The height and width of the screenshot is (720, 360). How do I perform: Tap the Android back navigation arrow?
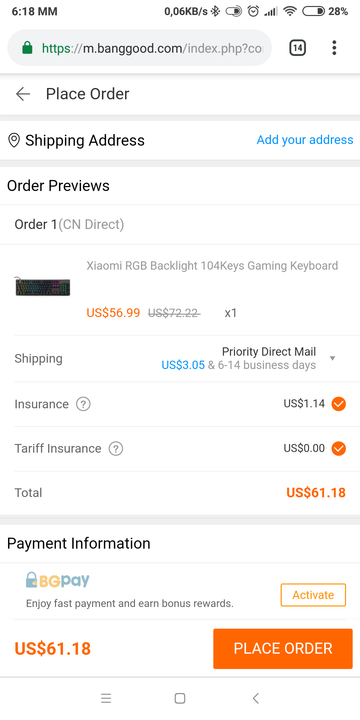click(256, 698)
